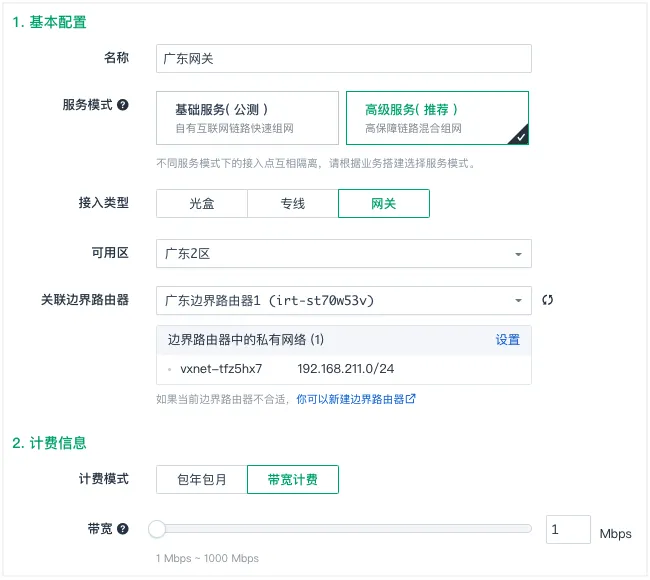Screen dimensions: 650x580
Task: Click the refresh icon beside border router
Action: (x=548, y=300)
